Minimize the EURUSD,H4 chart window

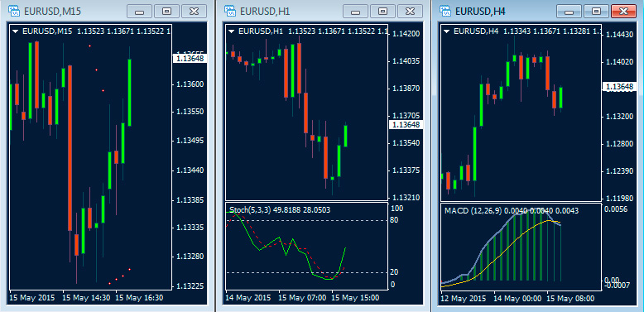pyautogui.click(x=569, y=12)
